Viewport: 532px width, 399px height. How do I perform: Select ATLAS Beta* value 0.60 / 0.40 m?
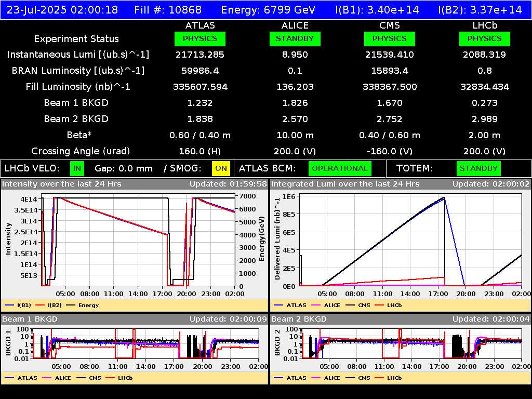pos(200,135)
